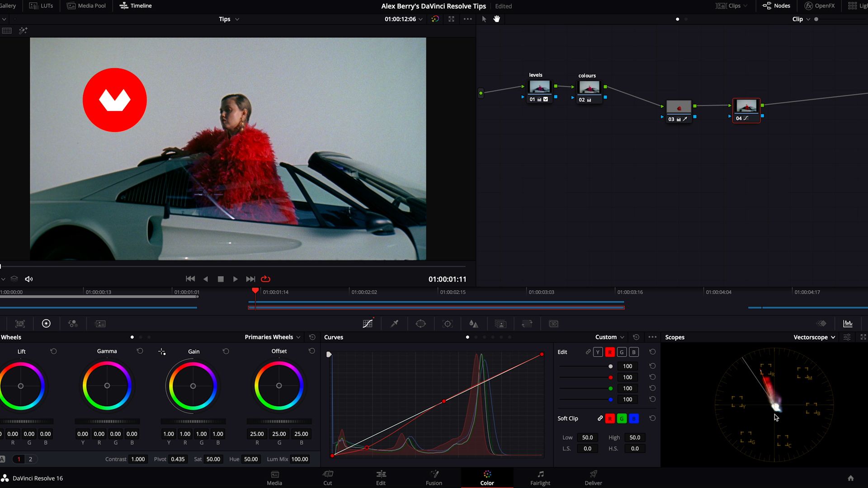Open the Media Pool panel
The width and height of the screenshot is (868, 488).
(86, 6)
